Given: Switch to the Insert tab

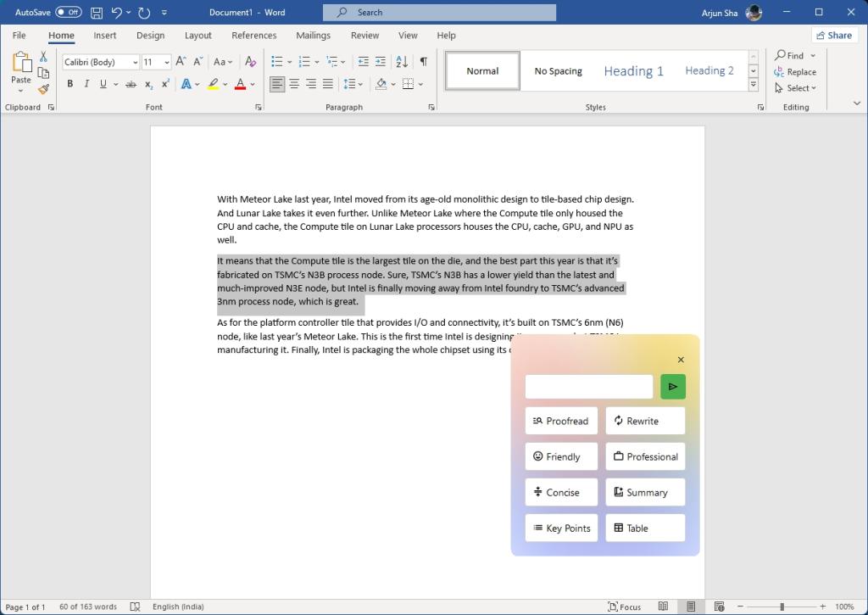Looking at the screenshot, I should coord(104,35).
